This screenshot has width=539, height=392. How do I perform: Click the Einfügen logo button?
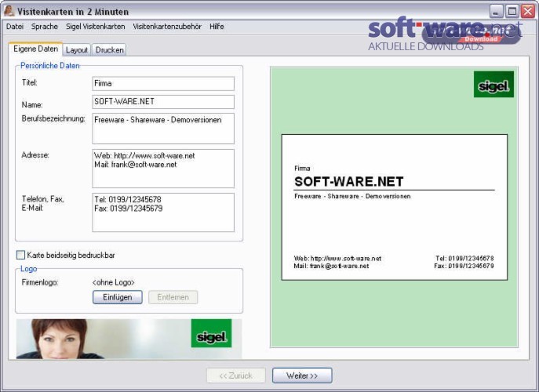[118, 297]
